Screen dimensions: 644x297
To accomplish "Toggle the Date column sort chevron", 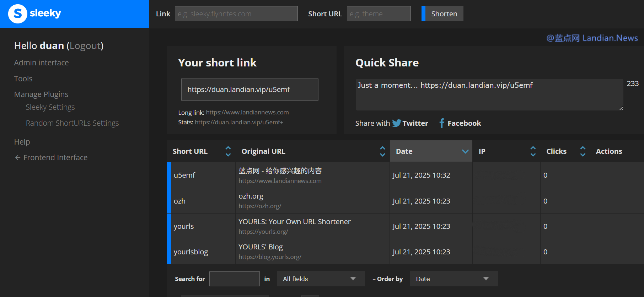I will tap(465, 151).
